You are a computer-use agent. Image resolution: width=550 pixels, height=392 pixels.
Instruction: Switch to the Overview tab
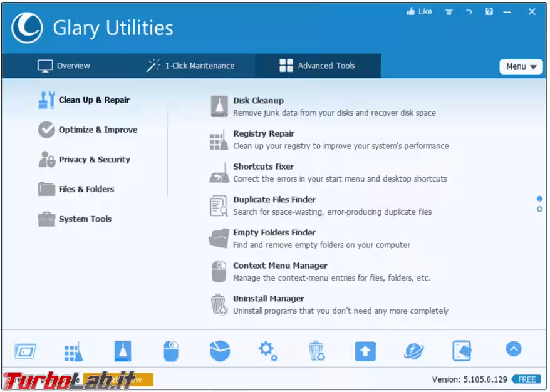64,66
